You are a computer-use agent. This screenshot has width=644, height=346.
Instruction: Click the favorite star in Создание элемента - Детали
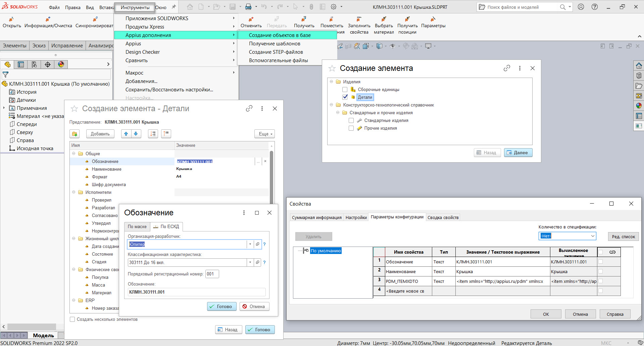74,109
